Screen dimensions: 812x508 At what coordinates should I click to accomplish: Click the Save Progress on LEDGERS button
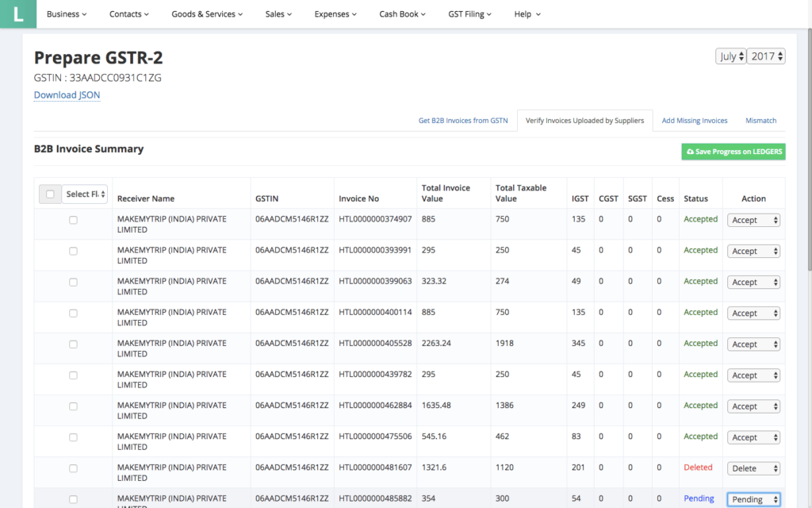click(x=733, y=152)
